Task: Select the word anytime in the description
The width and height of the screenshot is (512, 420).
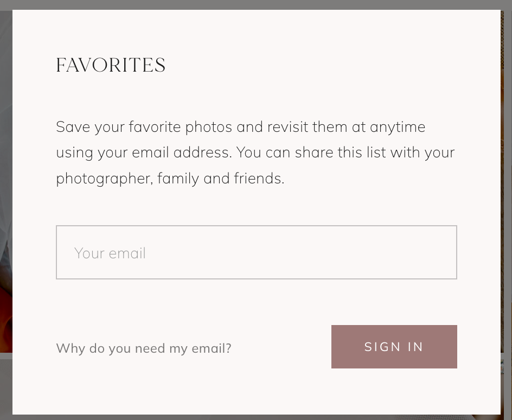Action: (x=398, y=128)
